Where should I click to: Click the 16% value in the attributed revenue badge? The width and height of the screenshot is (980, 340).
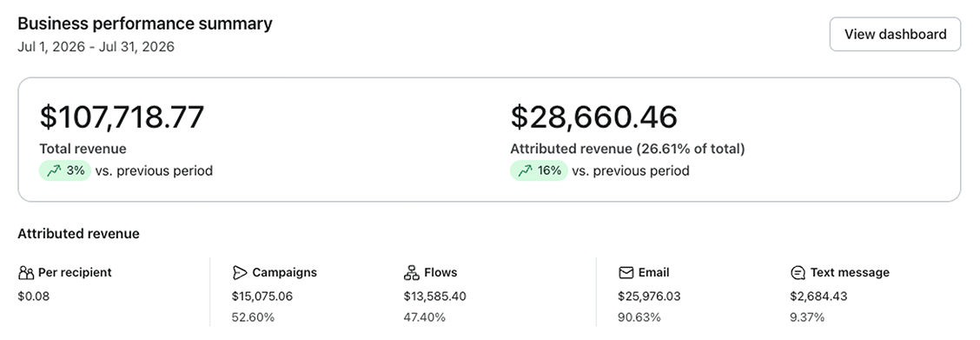coord(549,170)
